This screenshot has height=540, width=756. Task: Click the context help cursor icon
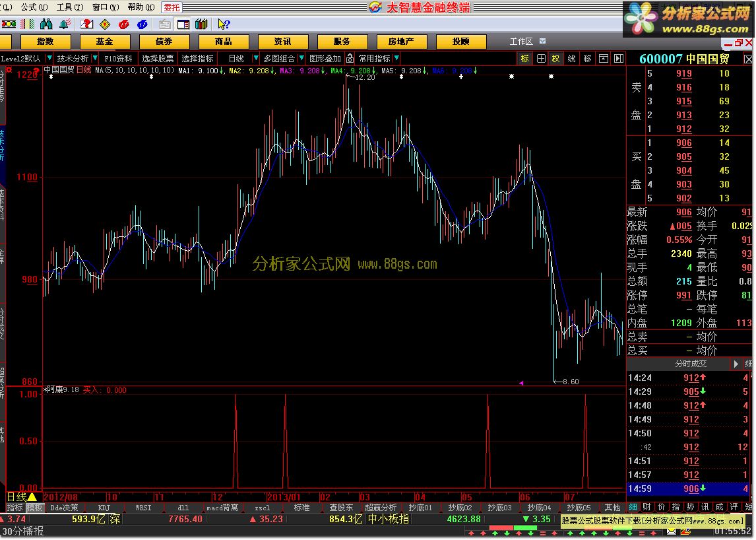point(224,24)
